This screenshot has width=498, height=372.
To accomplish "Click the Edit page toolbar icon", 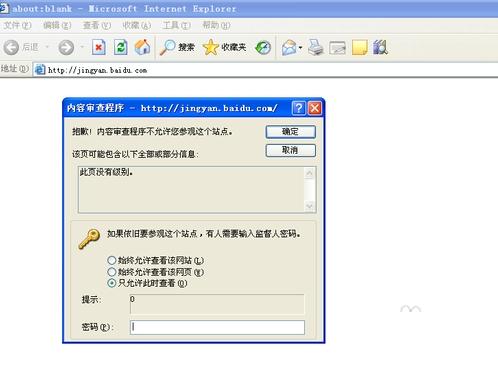I will 337,48.
